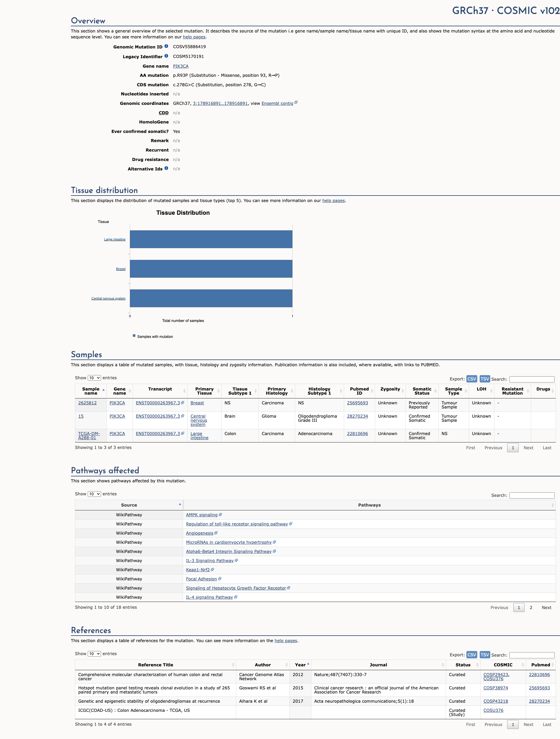Export References table as TSV
The width and height of the screenshot is (560, 739).
[x=485, y=655]
